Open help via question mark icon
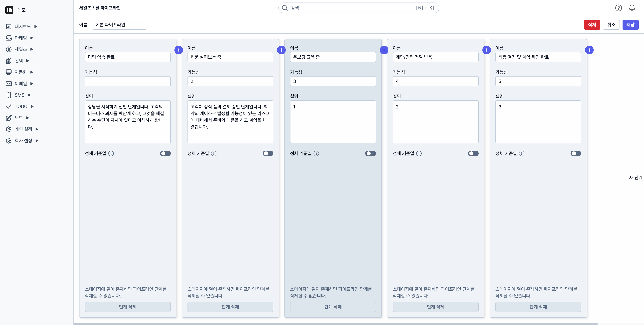The height and width of the screenshot is (325, 644). click(x=619, y=8)
